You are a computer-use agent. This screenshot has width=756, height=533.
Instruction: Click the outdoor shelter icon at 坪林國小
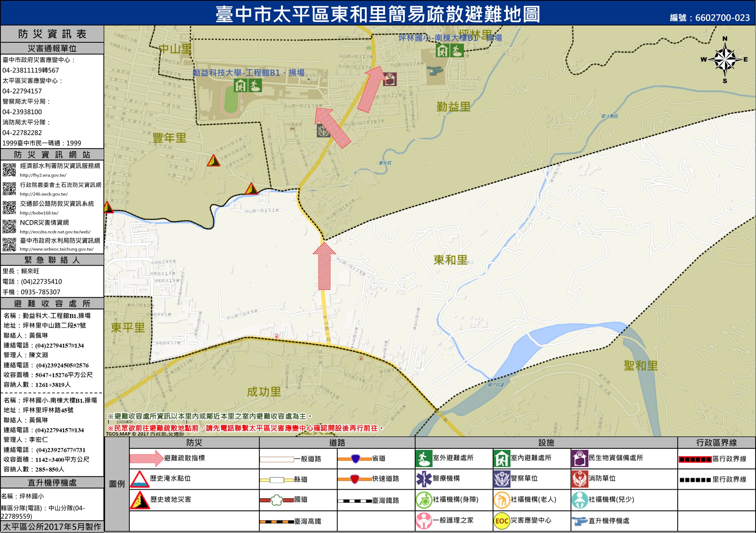pos(457,51)
